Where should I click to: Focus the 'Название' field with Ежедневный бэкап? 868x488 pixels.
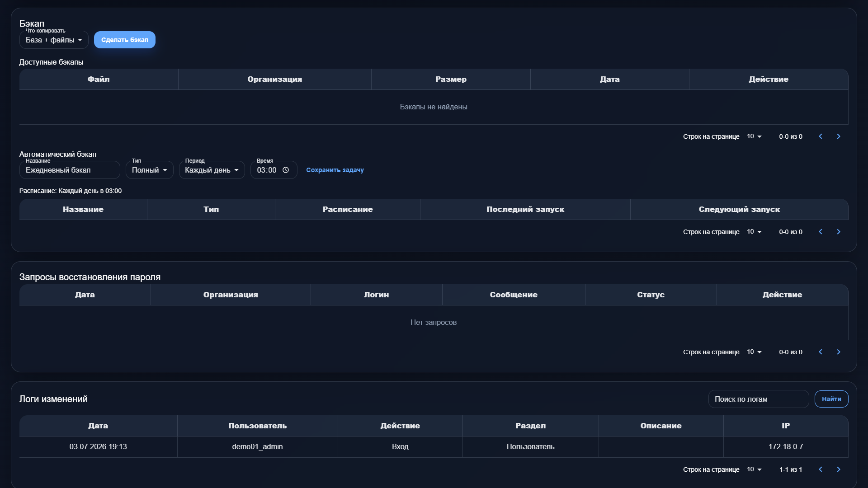click(x=70, y=170)
